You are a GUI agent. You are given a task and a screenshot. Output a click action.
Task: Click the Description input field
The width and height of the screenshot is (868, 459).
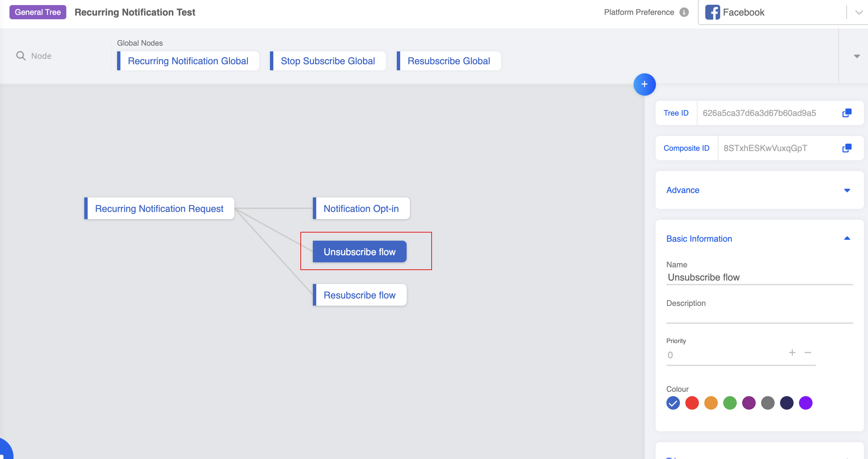coord(759,316)
